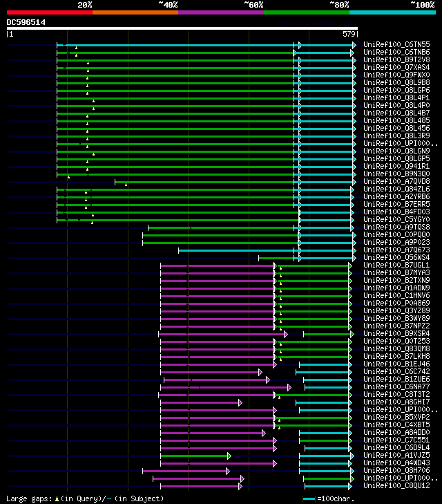Select the UniRef100_B7MYA3 label
Screen dimensions: 442x504
pyautogui.click(x=396, y=273)
